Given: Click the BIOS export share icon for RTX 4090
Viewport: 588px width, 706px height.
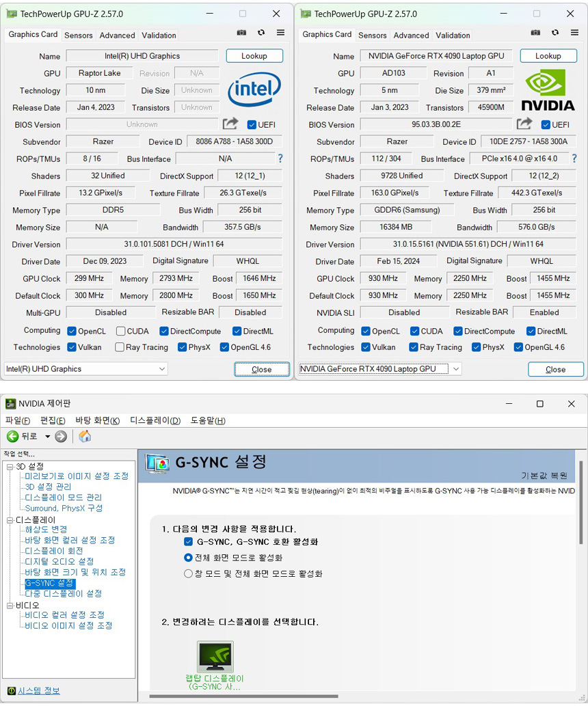Looking at the screenshot, I should point(524,124).
